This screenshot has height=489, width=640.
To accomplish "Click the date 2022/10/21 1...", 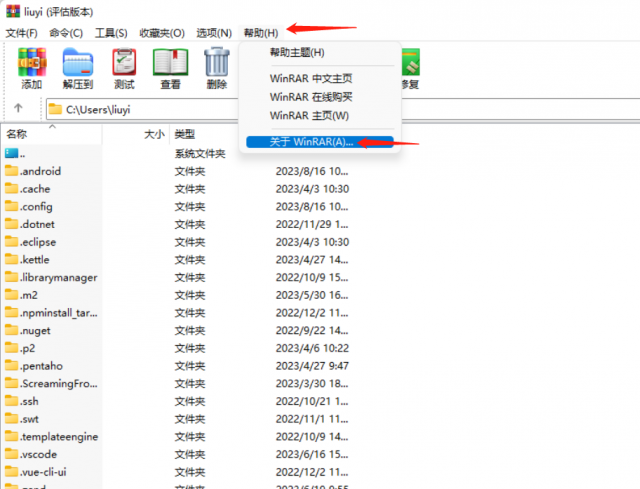I will click(312, 401).
